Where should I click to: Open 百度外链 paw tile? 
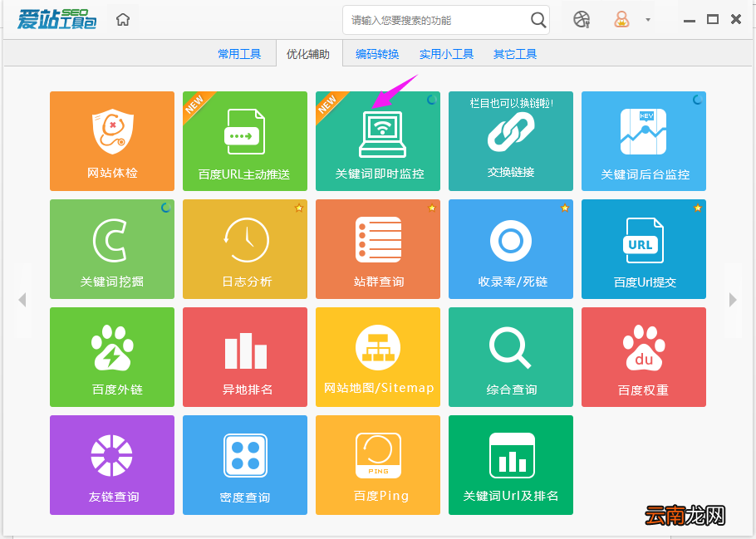[112, 357]
